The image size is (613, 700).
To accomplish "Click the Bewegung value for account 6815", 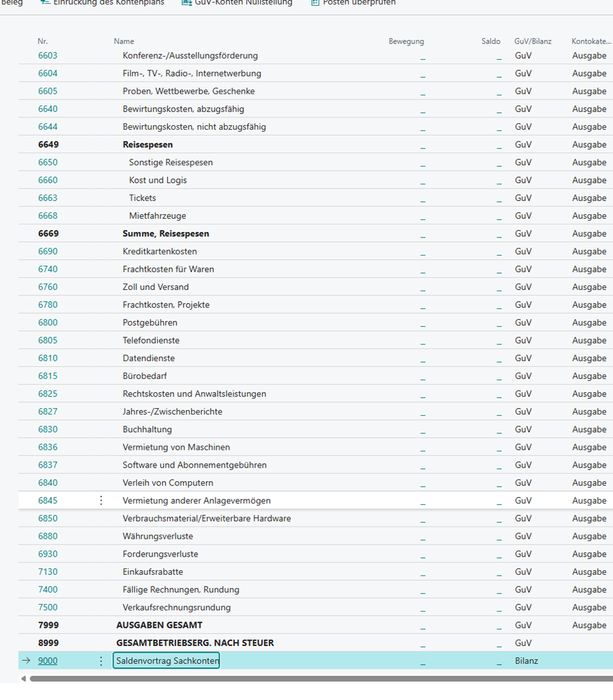I will pos(422,376).
